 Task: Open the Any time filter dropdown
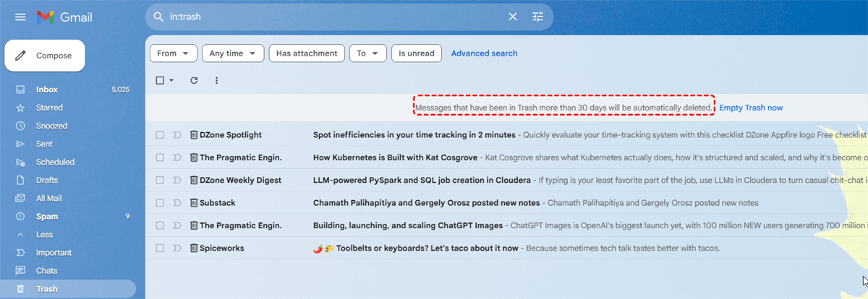pos(233,53)
